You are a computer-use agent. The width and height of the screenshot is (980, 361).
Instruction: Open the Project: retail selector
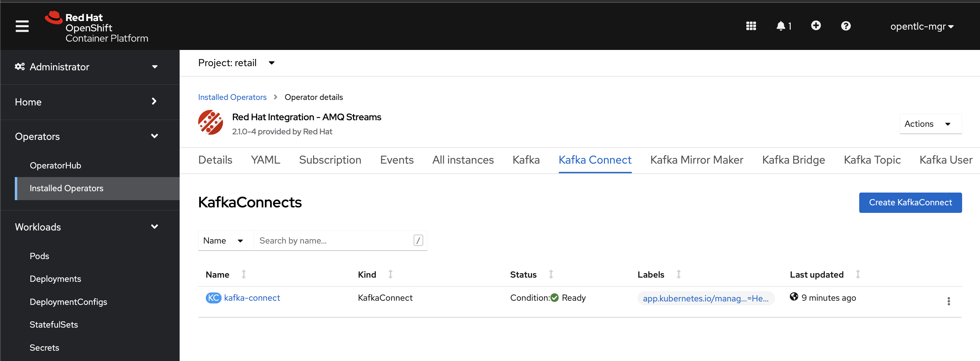click(x=236, y=63)
